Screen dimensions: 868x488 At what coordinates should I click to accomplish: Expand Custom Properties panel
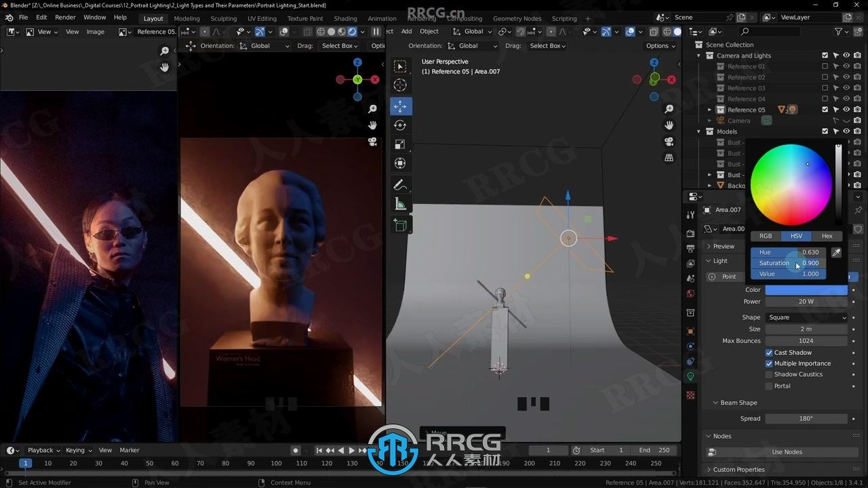[738, 469]
